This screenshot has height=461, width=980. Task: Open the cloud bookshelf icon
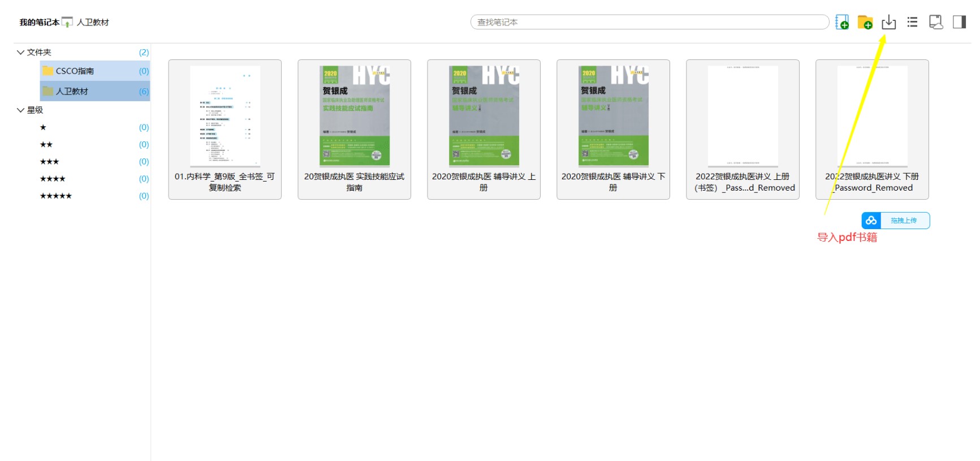pos(936,22)
